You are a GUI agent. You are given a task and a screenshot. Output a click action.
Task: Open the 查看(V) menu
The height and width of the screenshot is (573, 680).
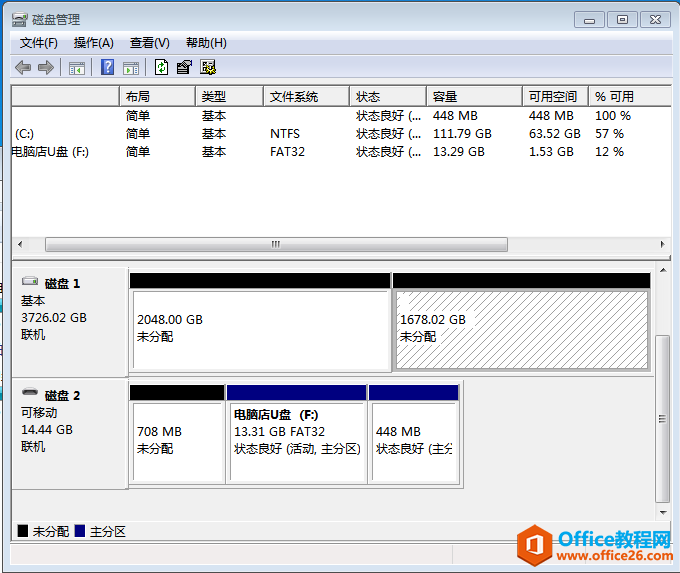click(x=149, y=43)
